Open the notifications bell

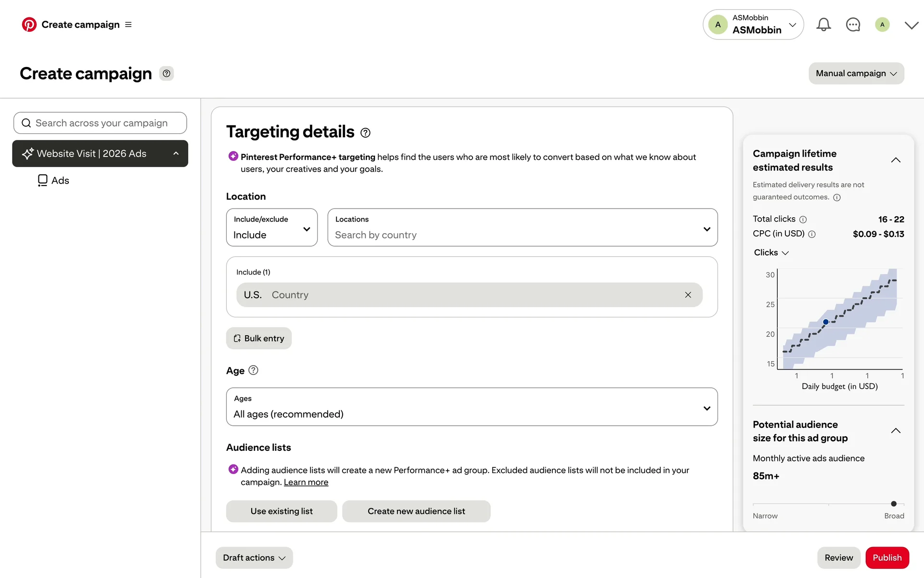coord(823,25)
